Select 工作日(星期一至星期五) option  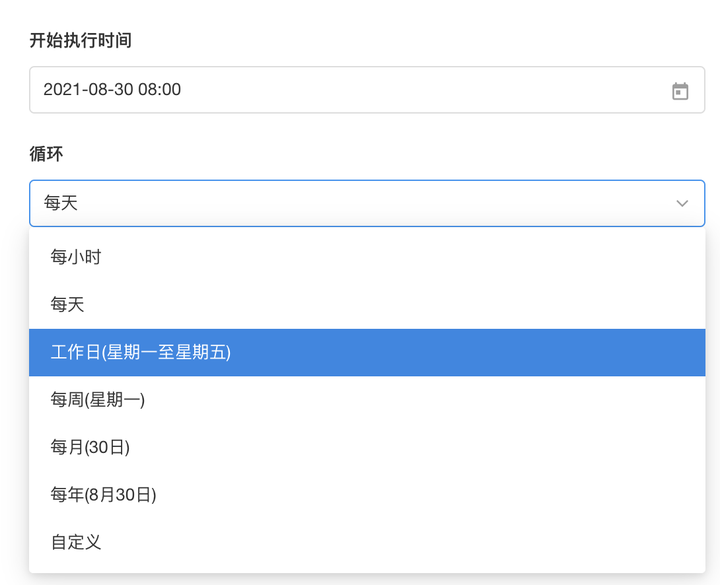[x=141, y=352]
